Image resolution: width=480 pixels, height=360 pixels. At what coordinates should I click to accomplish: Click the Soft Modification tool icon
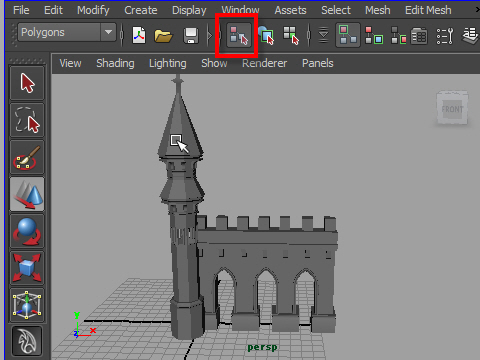[27, 341]
